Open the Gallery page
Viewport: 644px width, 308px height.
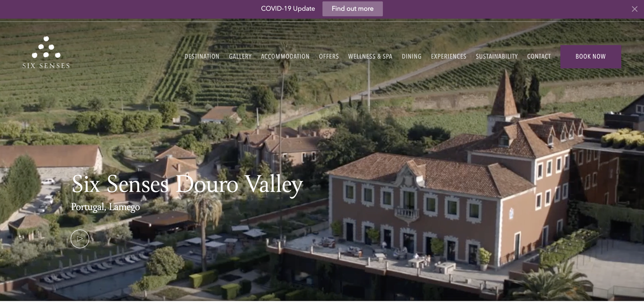(240, 56)
